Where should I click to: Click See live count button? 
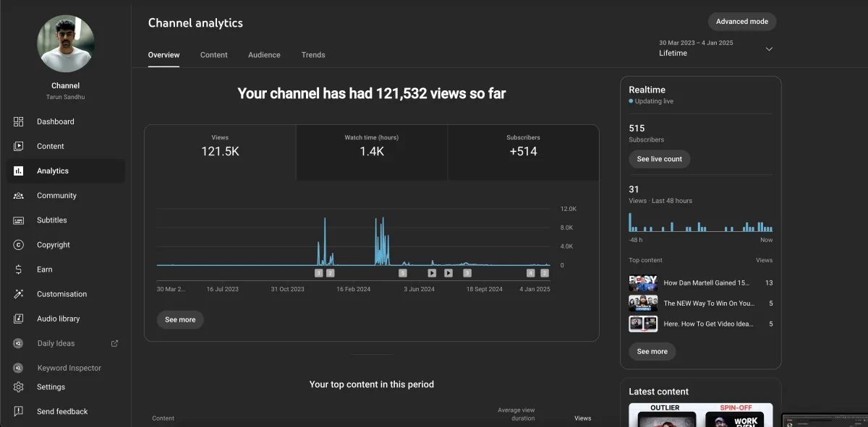[659, 159]
